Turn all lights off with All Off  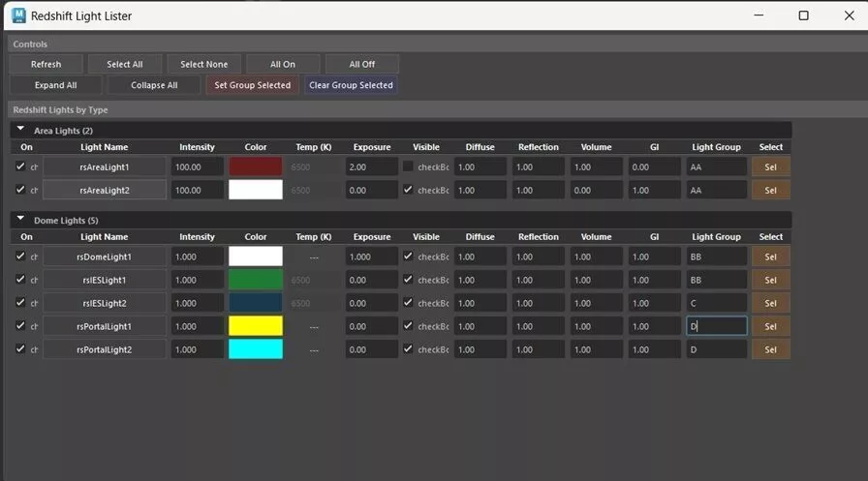(x=362, y=64)
